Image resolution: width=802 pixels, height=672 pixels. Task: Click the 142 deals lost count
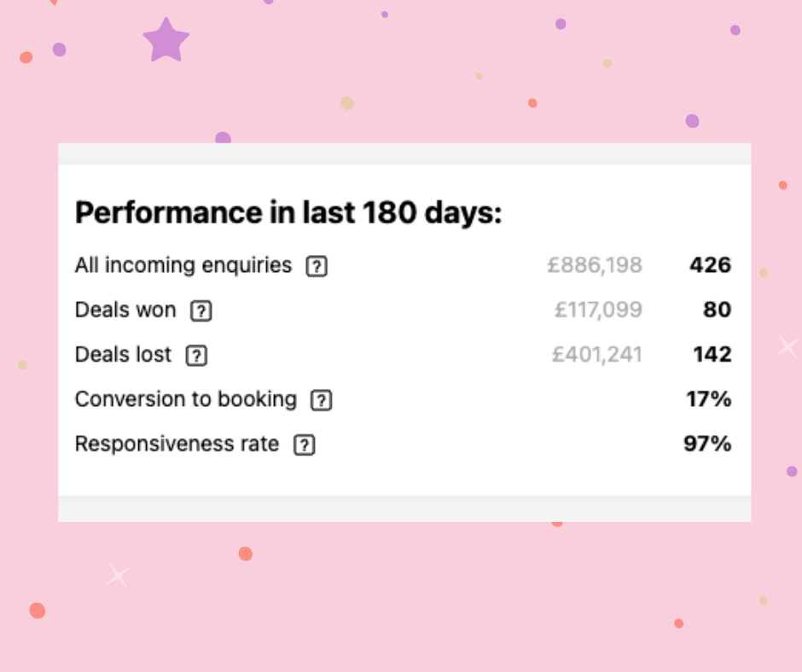[x=712, y=354]
